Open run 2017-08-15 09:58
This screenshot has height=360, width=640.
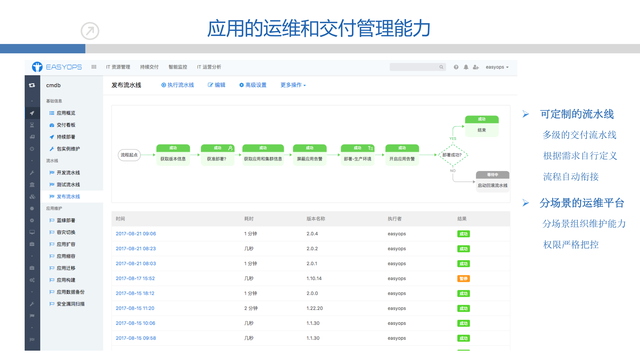pyautogui.click(x=136, y=338)
